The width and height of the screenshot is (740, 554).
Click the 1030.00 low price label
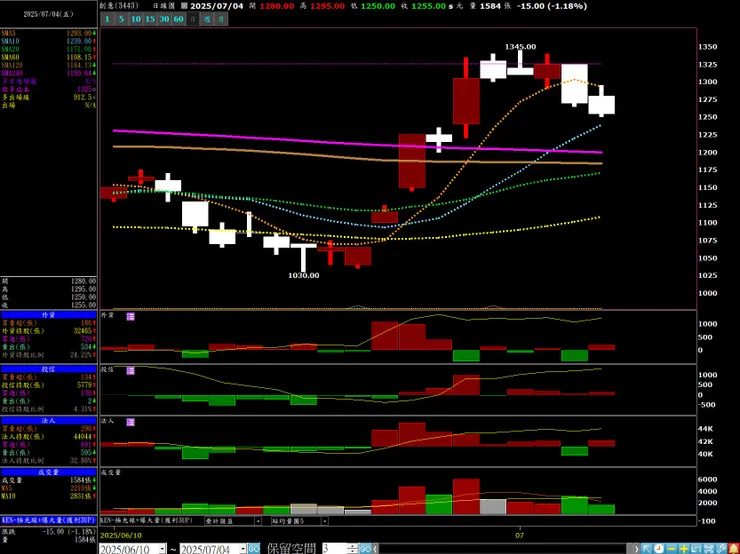pos(303,275)
